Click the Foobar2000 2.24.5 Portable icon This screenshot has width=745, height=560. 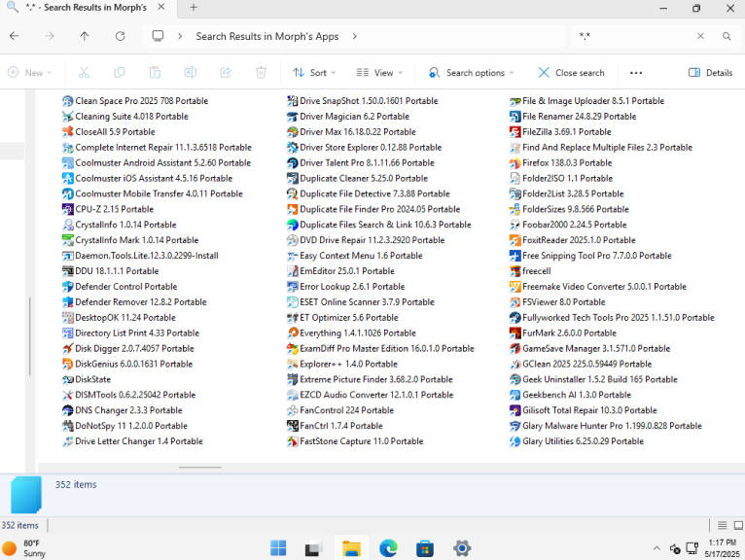tap(515, 225)
